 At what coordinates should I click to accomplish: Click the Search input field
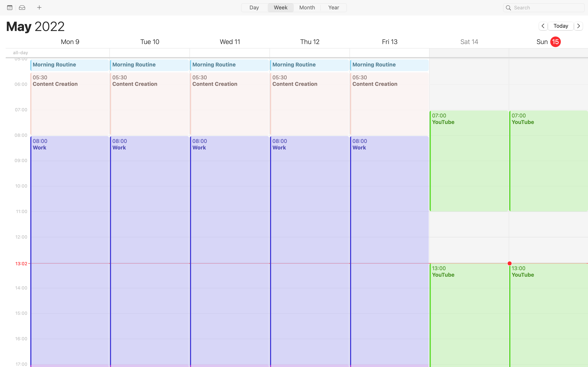544,8
